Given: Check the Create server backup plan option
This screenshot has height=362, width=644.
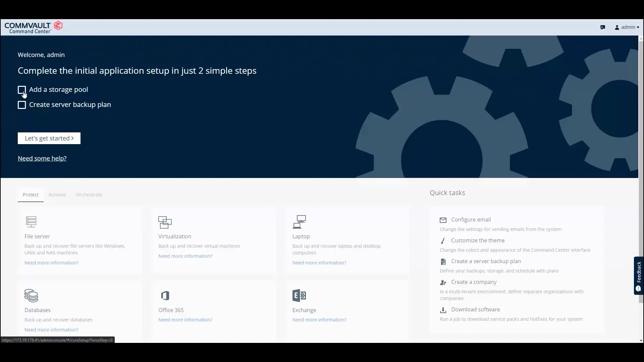Looking at the screenshot, I should coord(21,105).
